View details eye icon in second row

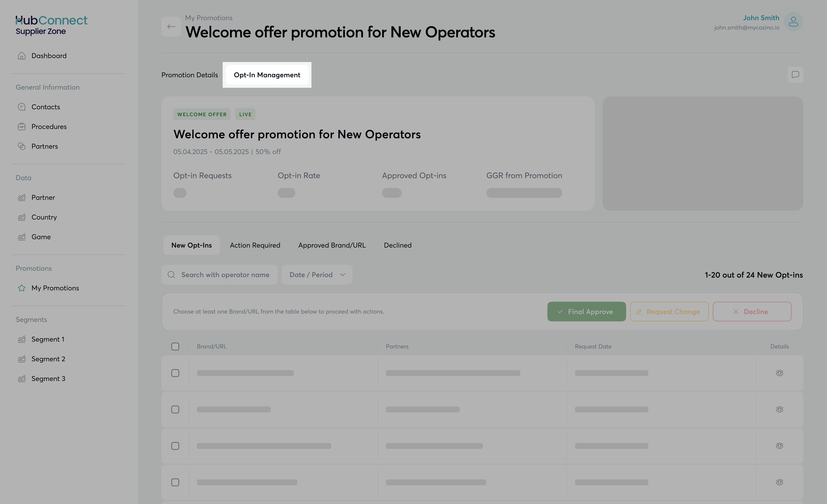tap(779, 409)
